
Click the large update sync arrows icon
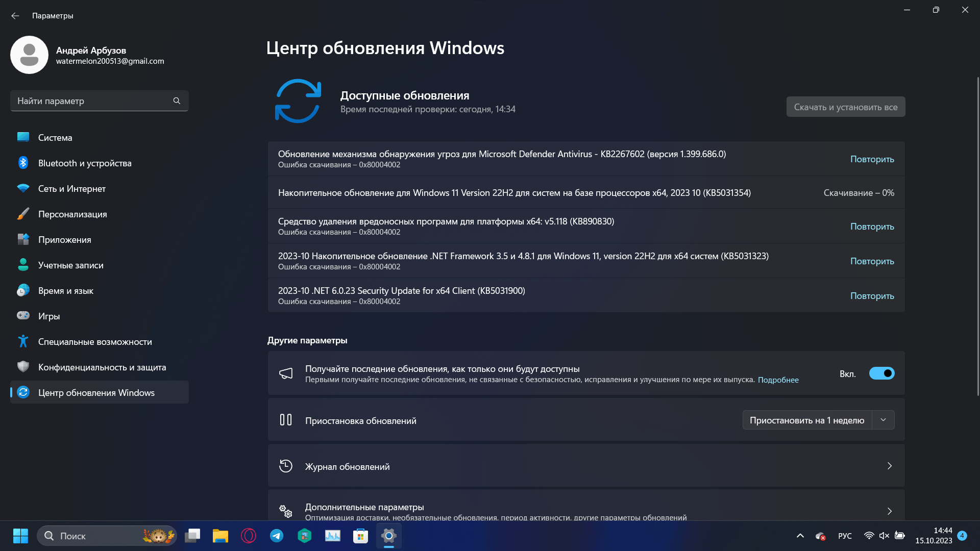298,101
